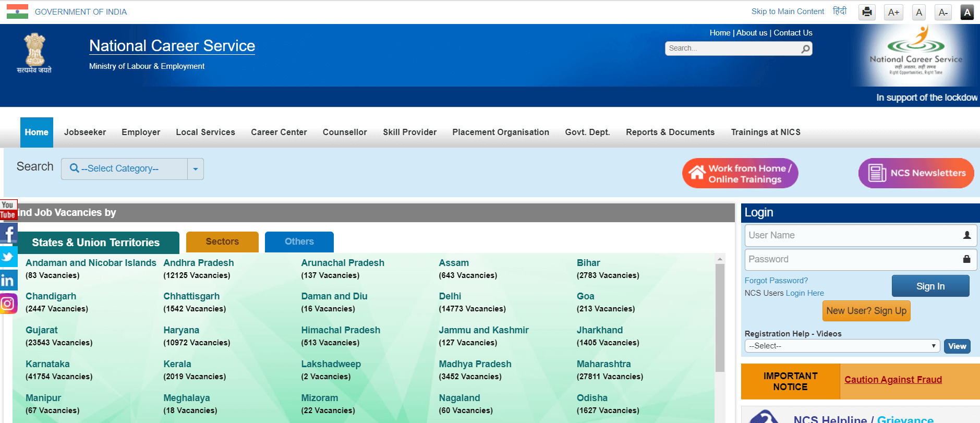Click the View button for help videos
Viewport: 980px width, 423px height.
(957, 346)
